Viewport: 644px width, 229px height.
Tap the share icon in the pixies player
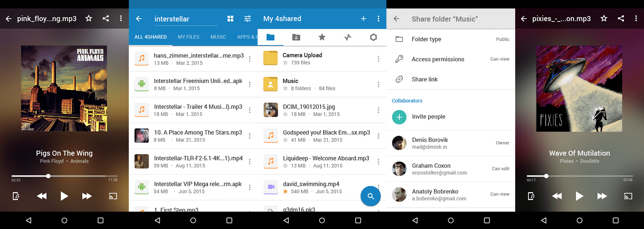(621, 19)
